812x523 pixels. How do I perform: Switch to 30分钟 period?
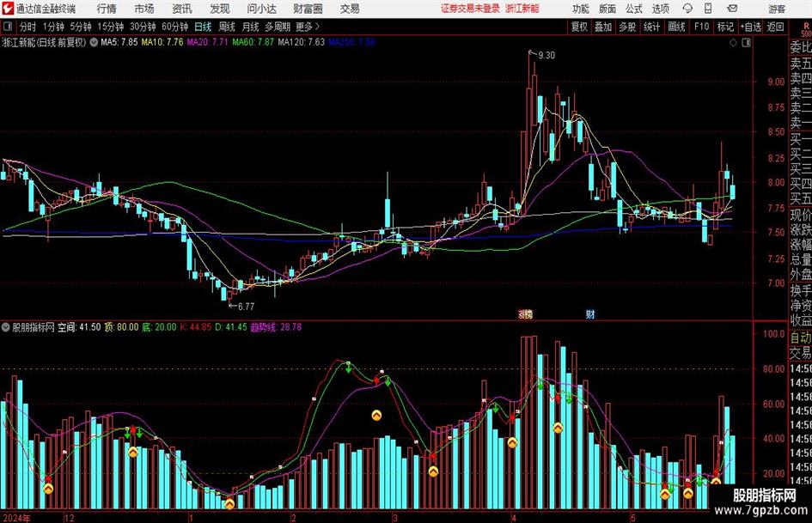pyautogui.click(x=143, y=27)
